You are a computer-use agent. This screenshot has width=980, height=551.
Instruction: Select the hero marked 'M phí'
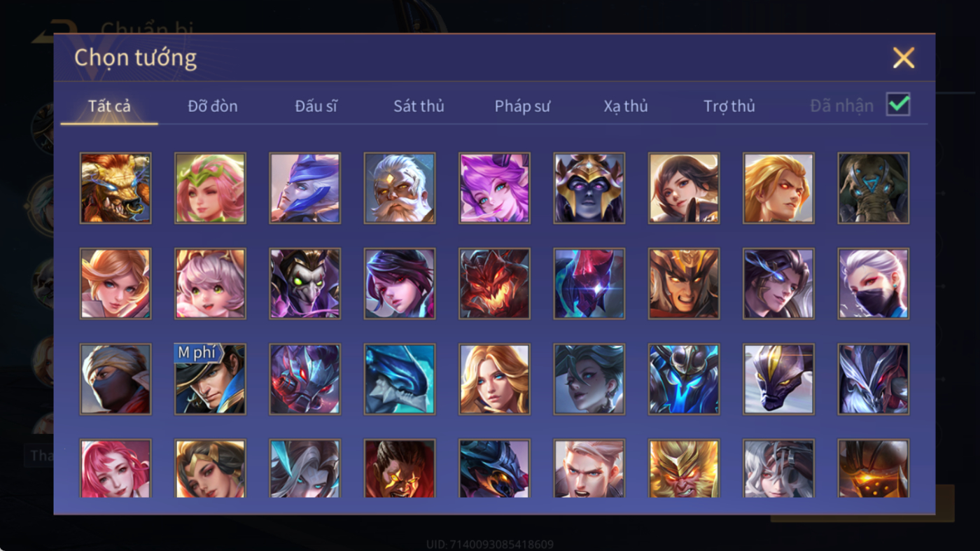tap(210, 379)
